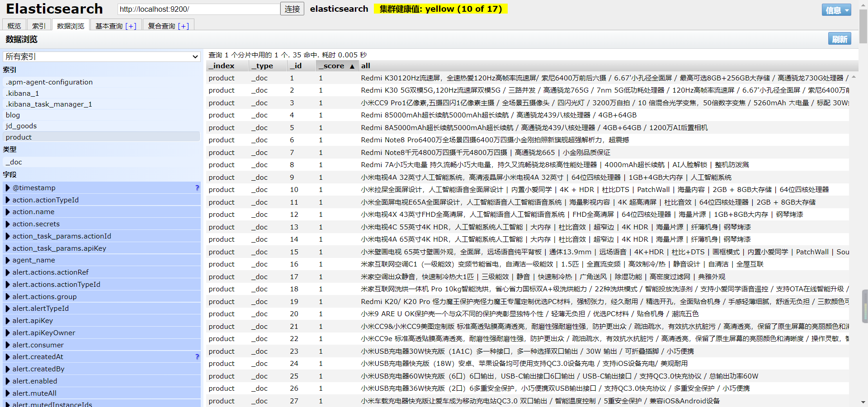Expand the action.secrets field
This screenshot has width=868, height=407.
tap(8, 224)
